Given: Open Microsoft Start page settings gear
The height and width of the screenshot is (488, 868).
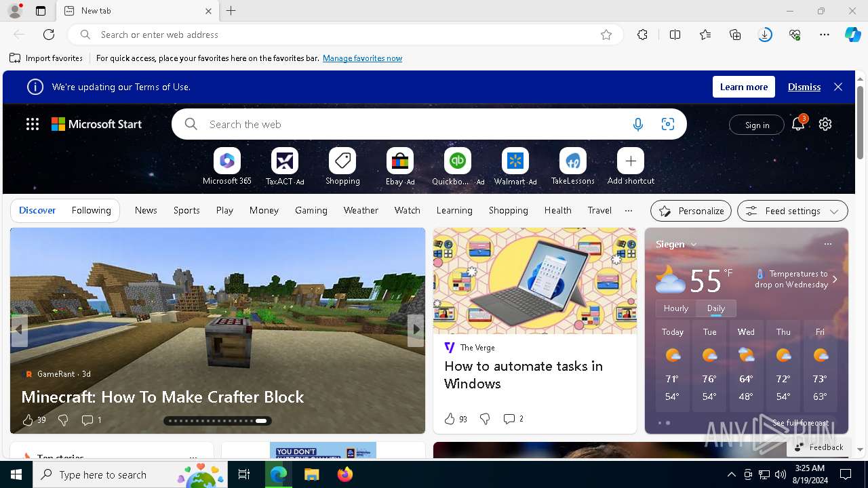Looking at the screenshot, I should click(825, 124).
